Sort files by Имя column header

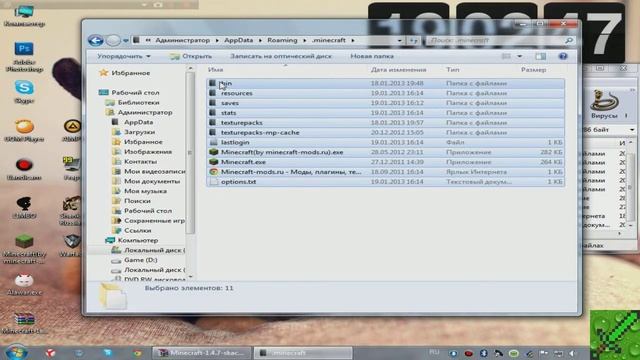pyautogui.click(x=216, y=70)
